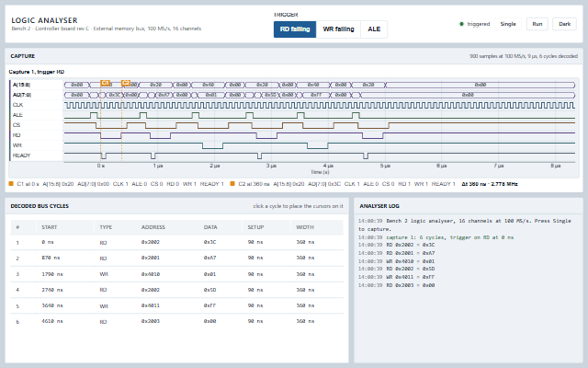Select the WR falling trigger option
Image resolution: width=588 pixels, height=368 pixels.
(x=338, y=29)
